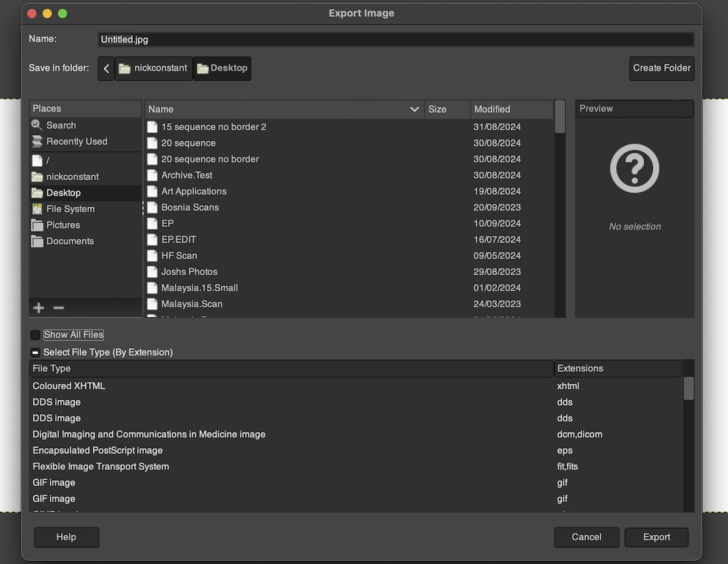This screenshot has width=728, height=564.
Task: Click the plus icon to add a bookmark
Action: (38, 307)
